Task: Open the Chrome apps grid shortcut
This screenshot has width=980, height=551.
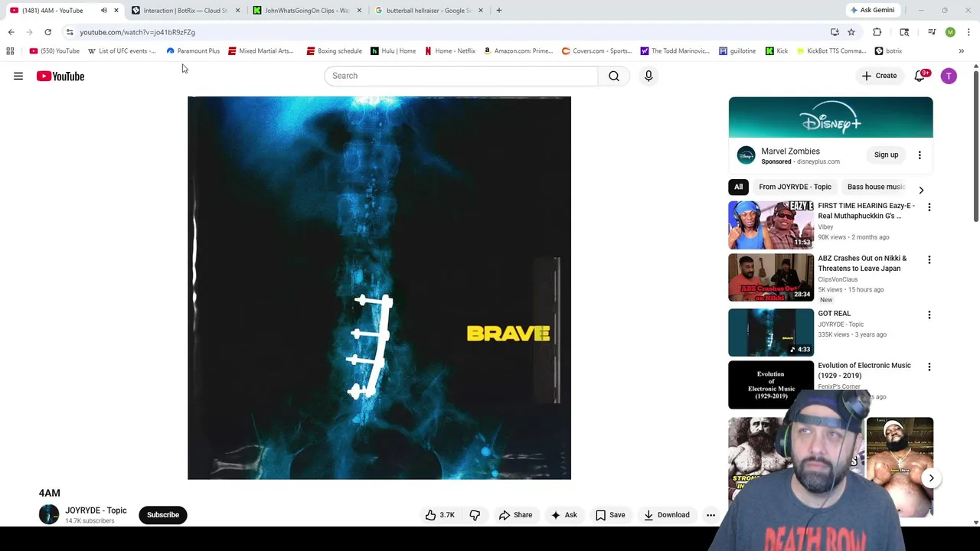Action: tap(10, 51)
